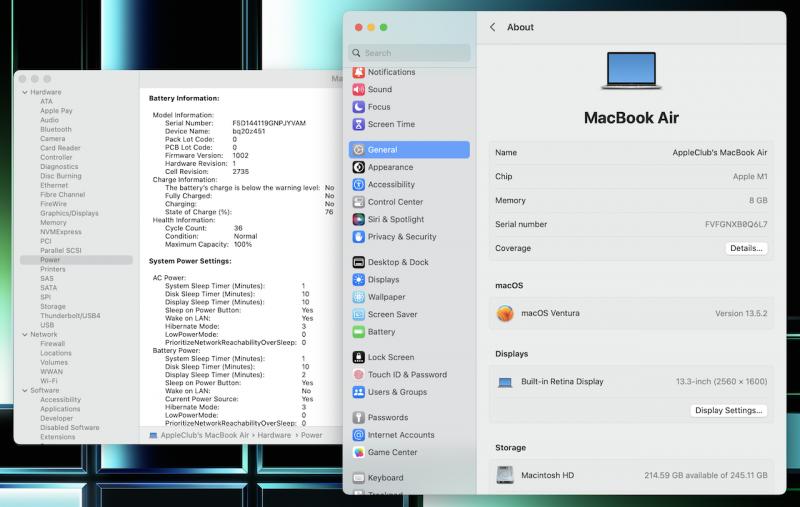Image resolution: width=800 pixels, height=507 pixels.
Task: Select Graphics/Displays in hardware list
Action: [69, 213]
